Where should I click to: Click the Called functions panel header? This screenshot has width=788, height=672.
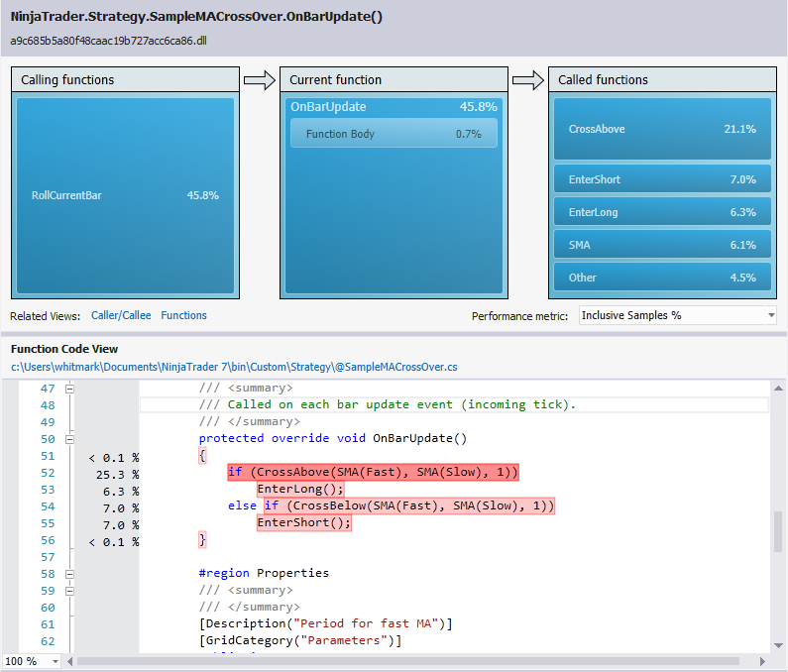662,80
